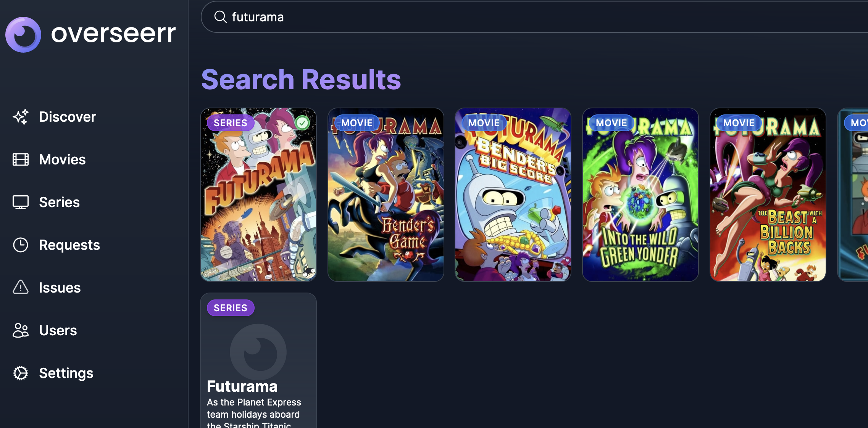Click the Overseerr logo icon
The height and width of the screenshot is (428, 868).
point(23,34)
